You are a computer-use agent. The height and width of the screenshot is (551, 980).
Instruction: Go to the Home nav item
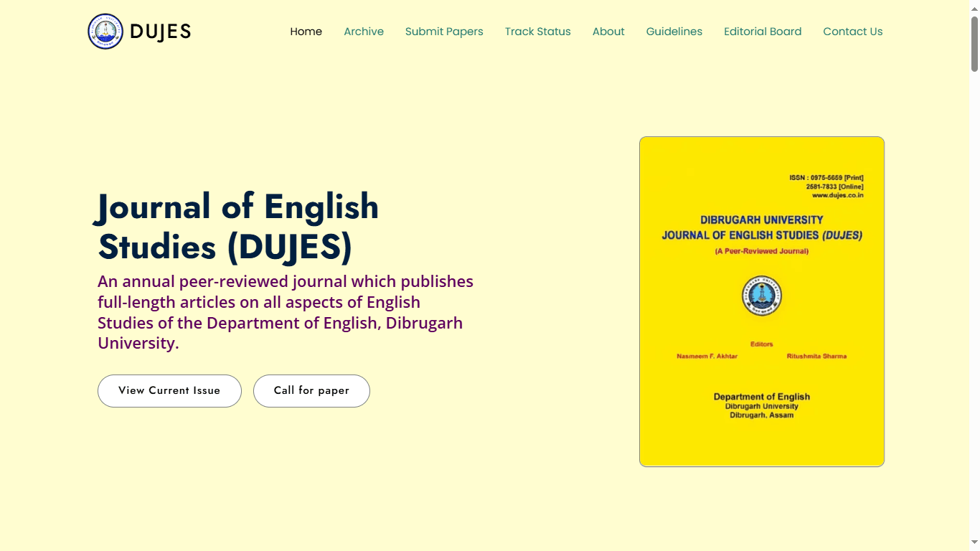pyautogui.click(x=306, y=32)
